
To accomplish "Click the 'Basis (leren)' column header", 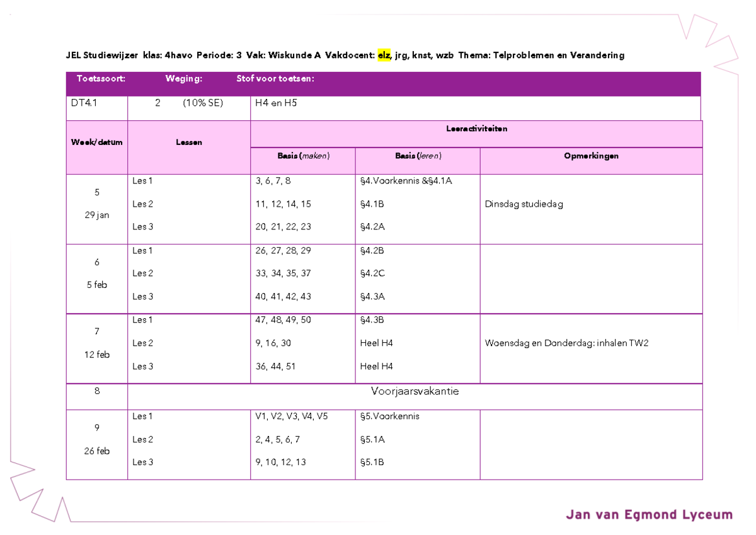I will point(417,156).
